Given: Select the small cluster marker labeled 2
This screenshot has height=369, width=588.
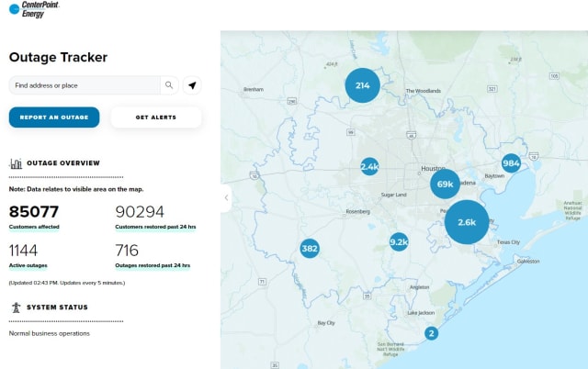Looking at the screenshot, I should point(431,333).
